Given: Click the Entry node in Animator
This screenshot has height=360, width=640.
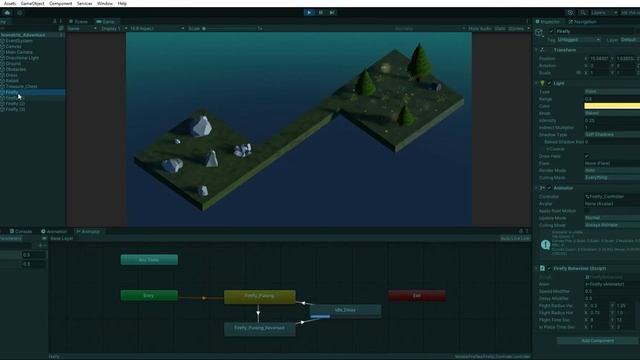Looking at the screenshot, I should coord(149,296).
